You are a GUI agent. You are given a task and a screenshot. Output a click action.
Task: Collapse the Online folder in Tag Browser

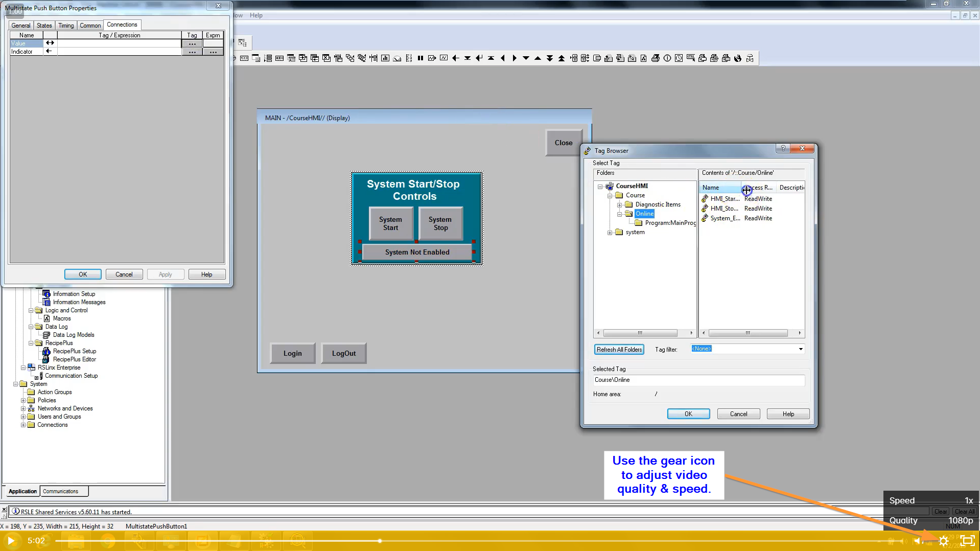click(x=619, y=214)
